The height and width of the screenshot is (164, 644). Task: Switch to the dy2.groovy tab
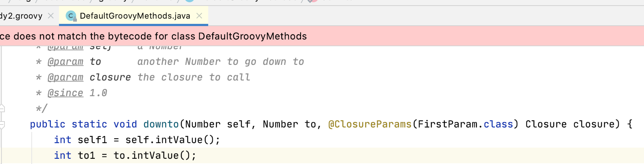[21, 16]
